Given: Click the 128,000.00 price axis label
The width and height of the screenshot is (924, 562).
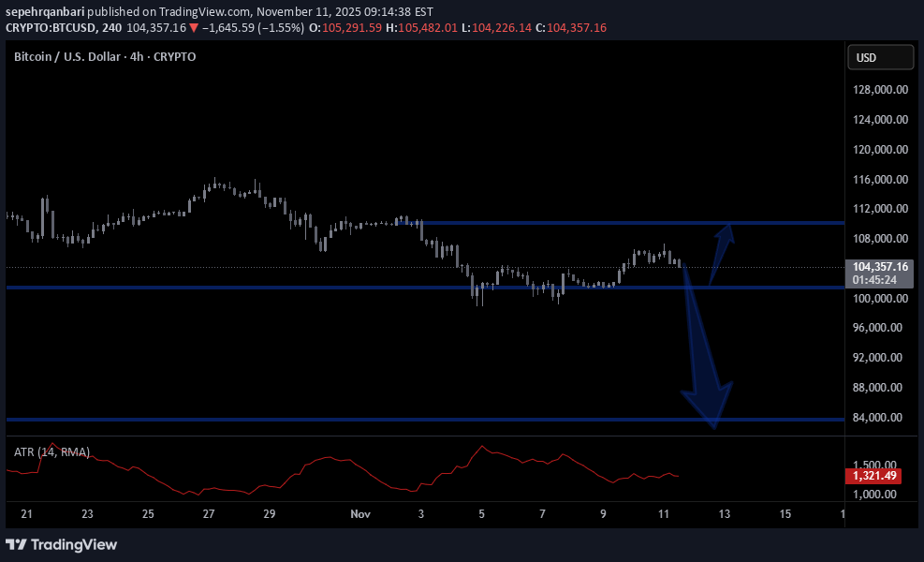Looking at the screenshot, I should pyautogui.click(x=879, y=90).
